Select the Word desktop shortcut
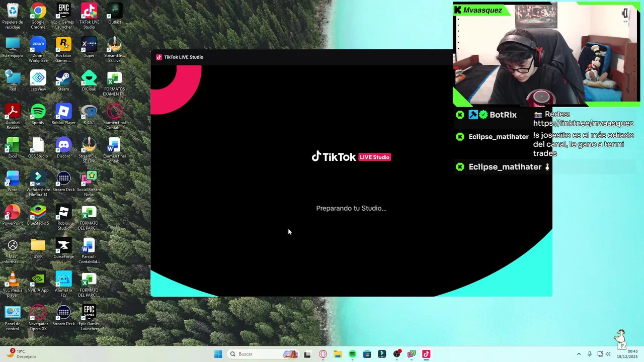 (x=13, y=182)
